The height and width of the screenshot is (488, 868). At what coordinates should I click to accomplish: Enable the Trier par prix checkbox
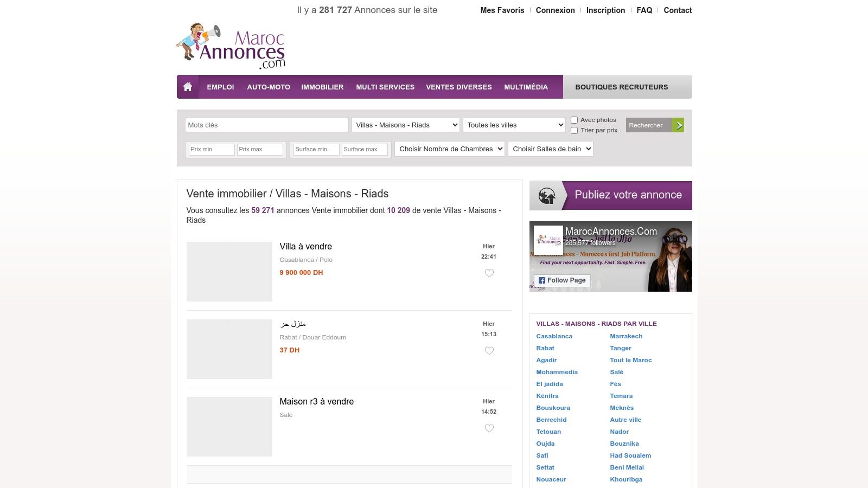pos(574,130)
